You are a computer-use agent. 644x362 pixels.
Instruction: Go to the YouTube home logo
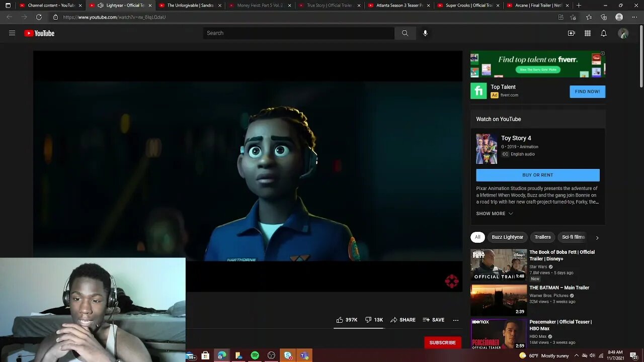(x=39, y=33)
